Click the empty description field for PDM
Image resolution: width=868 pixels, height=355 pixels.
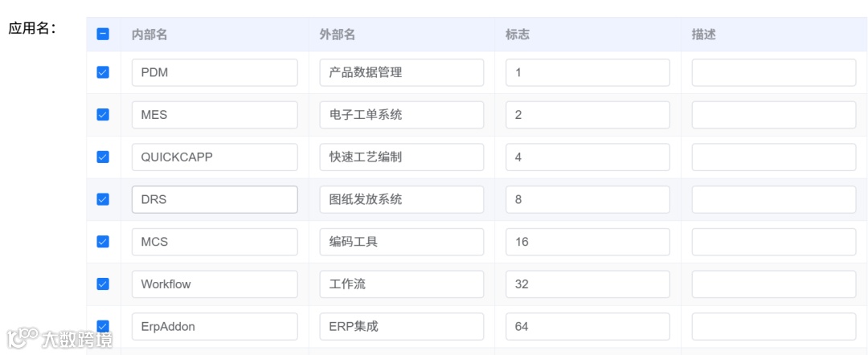[x=773, y=72]
